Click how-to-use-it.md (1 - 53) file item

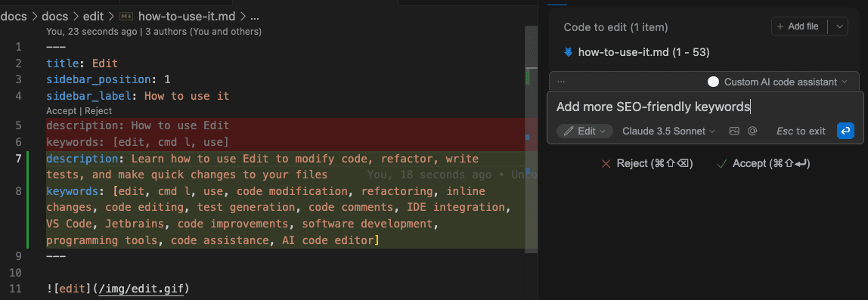643,53
